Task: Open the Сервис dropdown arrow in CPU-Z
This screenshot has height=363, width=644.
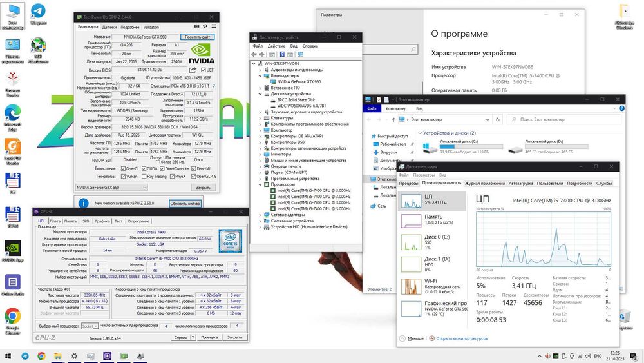Action: [193, 337]
